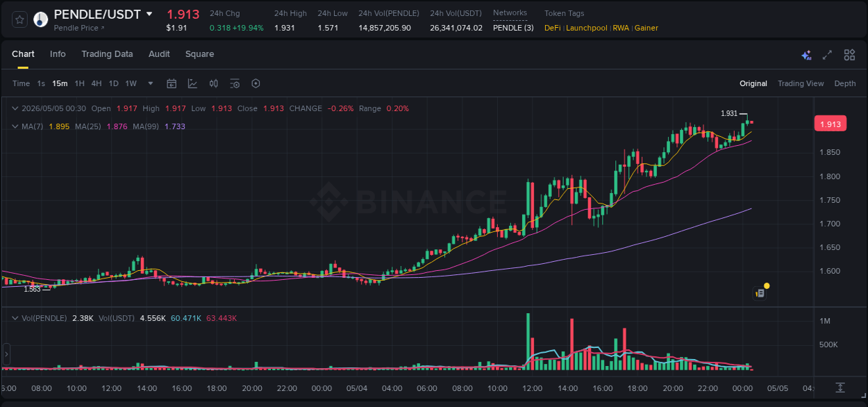The width and height of the screenshot is (868, 407).
Task: Open the chart display settings icon
Action: pos(235,83)
